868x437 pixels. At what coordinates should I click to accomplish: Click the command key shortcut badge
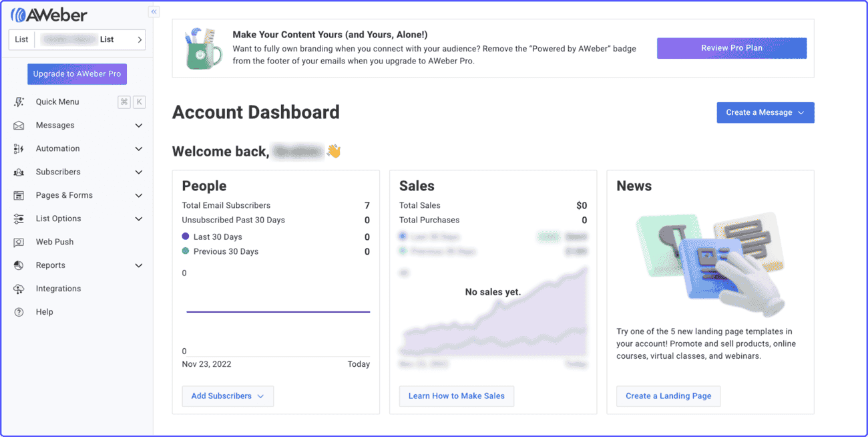(124, 102)
